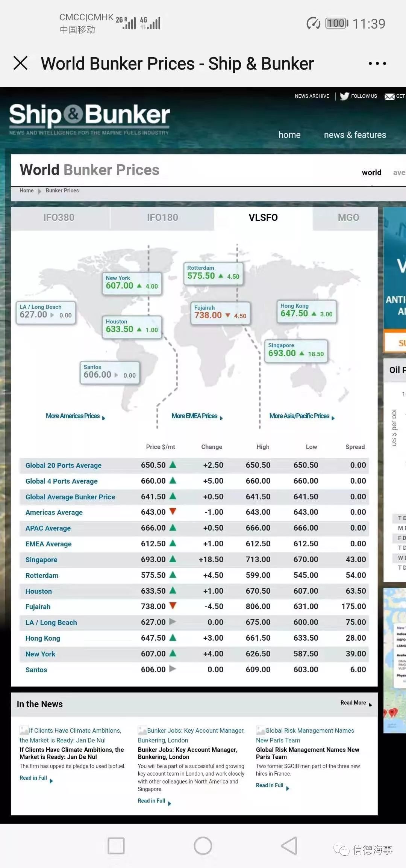
Task: Open the Jan De Nul climate ambitions article
Action: (x=72, y=753)
